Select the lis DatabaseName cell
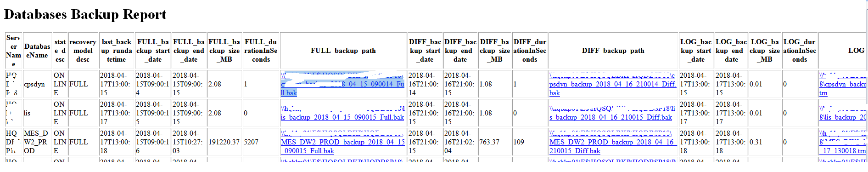This screenshot has height=172, width=868. pos(37,113)
